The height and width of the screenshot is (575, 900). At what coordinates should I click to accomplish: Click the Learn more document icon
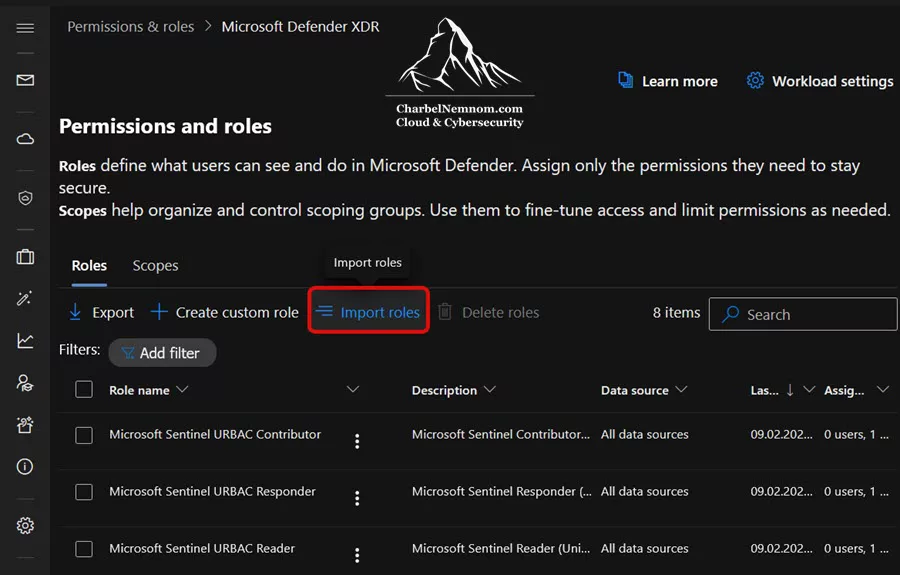(625, 80)
